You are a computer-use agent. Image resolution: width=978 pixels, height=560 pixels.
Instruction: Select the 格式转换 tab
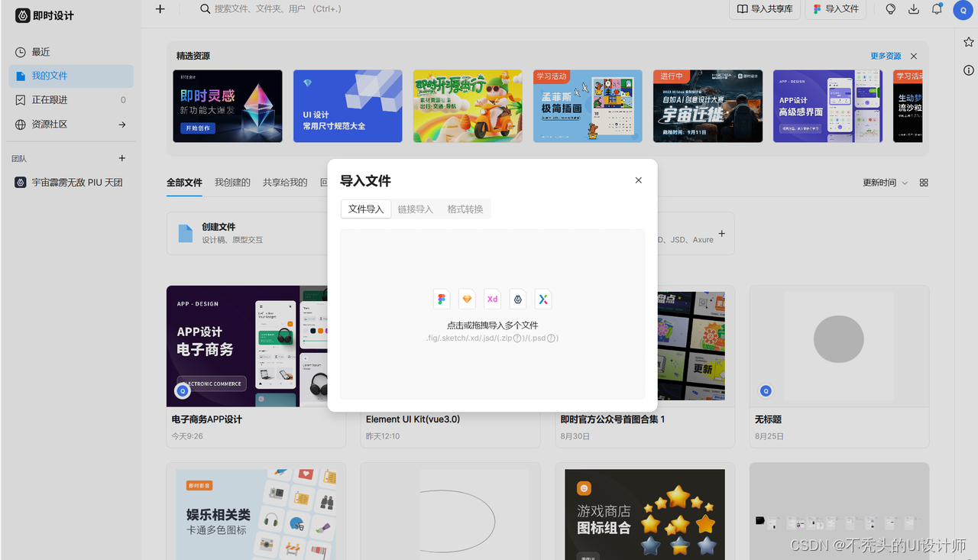point(465,209)
